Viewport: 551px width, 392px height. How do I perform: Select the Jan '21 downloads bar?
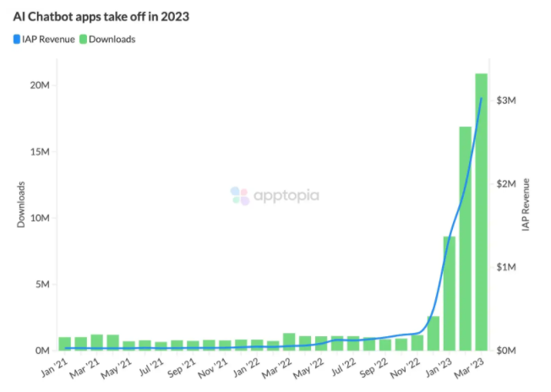(64, 343)
